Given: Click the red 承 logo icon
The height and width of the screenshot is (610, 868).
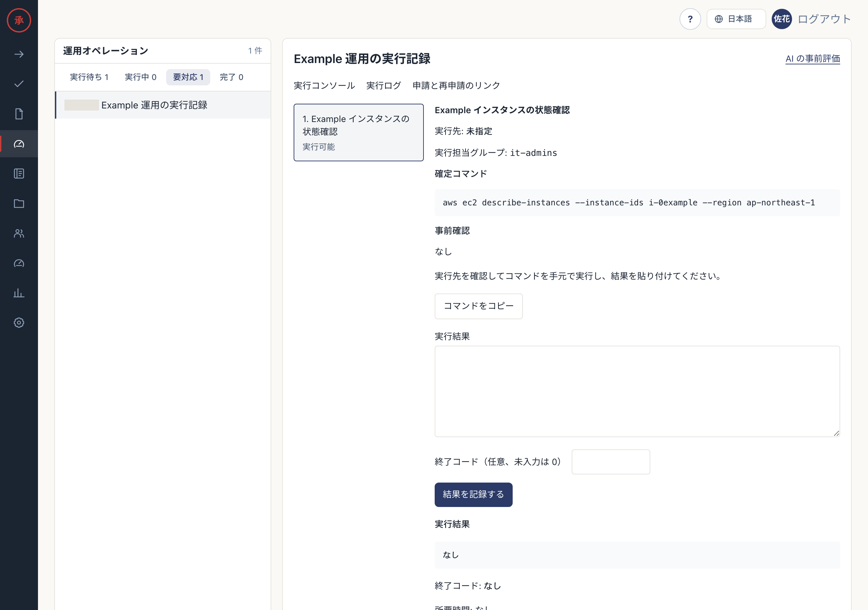Looking at the screenshot, I should tap(19, 20).
